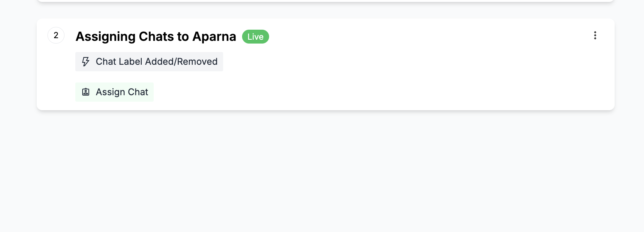Click the Assign Chat person badge icon

[86, 92]
